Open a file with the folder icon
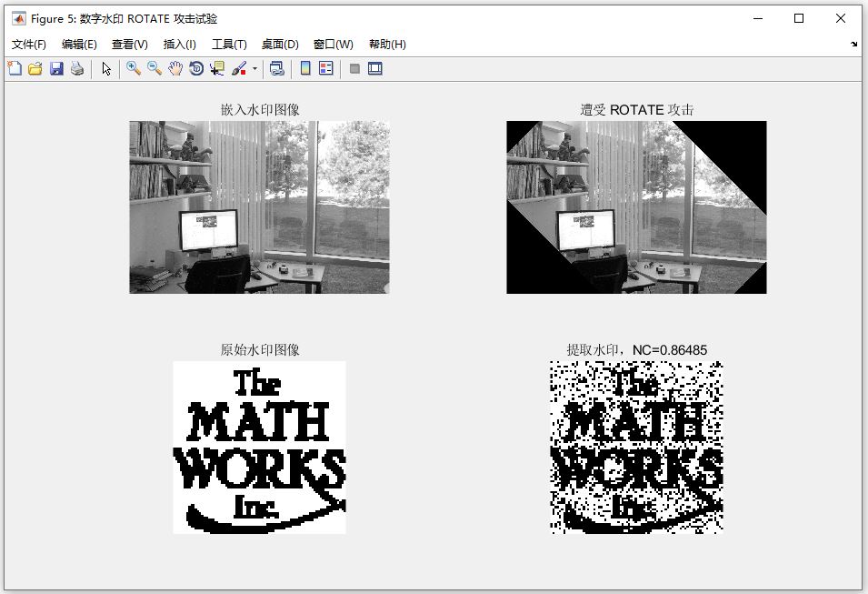 [35, 69]
